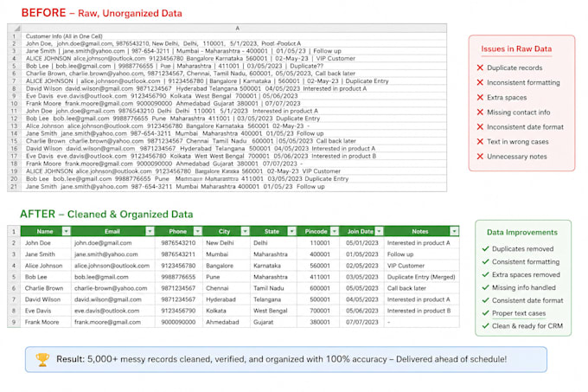Click the red X beside Inconsistent date format
The width and height of the screenshot is (588, 392).
pos(480,127)
